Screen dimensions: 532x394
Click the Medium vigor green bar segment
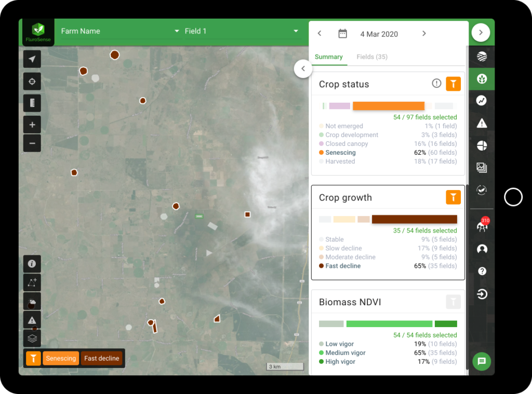tap(389, 324)
